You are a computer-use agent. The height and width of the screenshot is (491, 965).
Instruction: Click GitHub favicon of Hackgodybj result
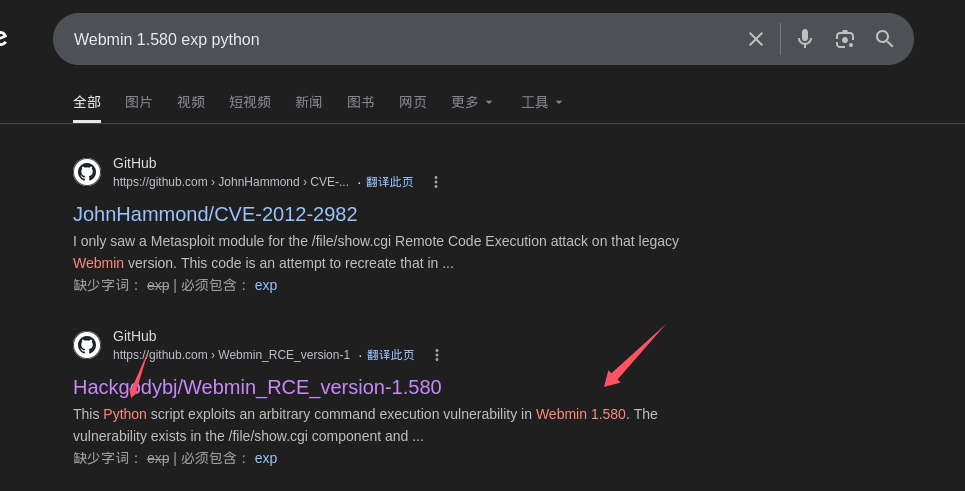pos(87,345)
